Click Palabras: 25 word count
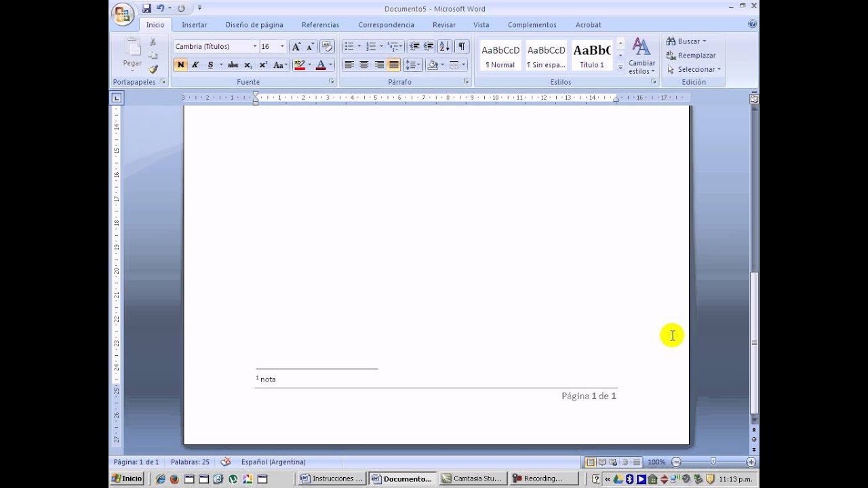The height and width of the screenshot is (488, 868). click(190, 462)
